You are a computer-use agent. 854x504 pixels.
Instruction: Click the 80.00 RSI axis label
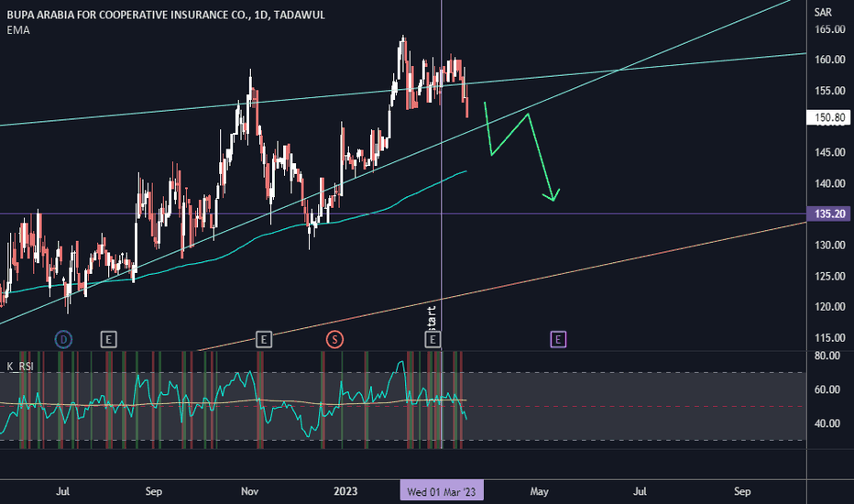point(827,356)
